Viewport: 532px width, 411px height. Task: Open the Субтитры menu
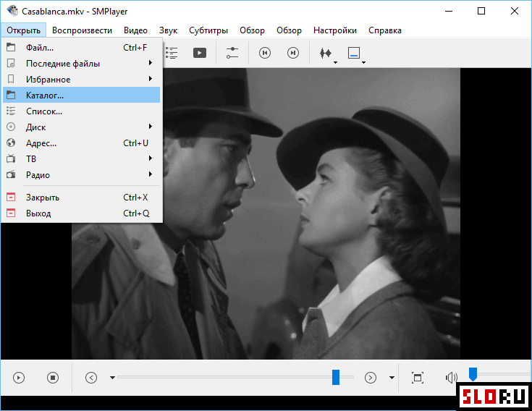(208, 30)
